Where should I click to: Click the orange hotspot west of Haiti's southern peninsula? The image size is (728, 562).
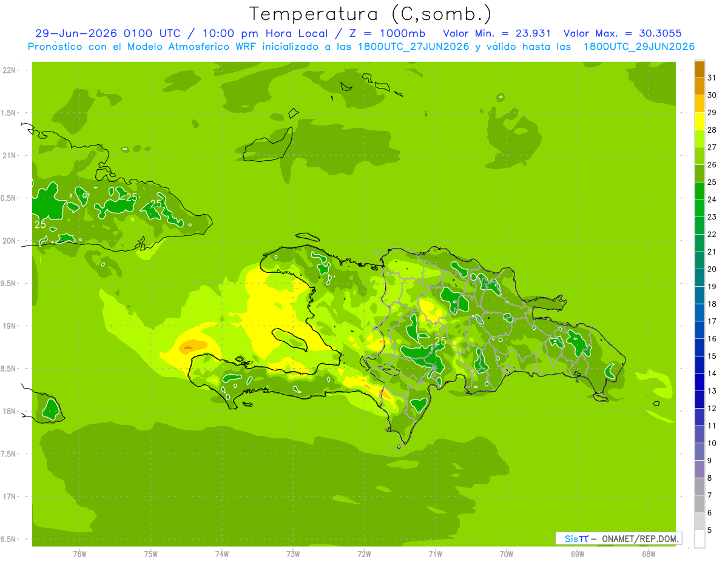tap(193, 347)
